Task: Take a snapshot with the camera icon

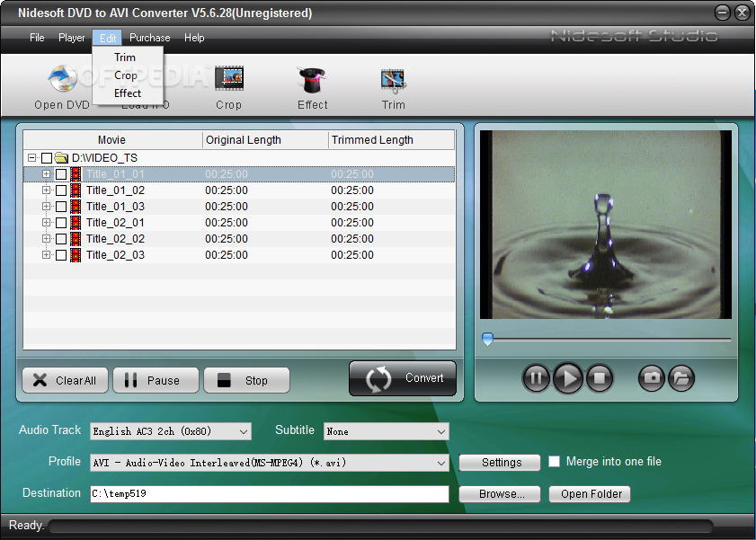Action: point(652,378)
